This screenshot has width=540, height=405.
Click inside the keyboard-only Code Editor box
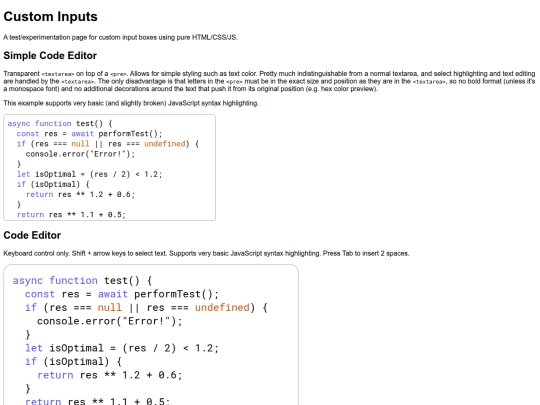coord(151,335)
